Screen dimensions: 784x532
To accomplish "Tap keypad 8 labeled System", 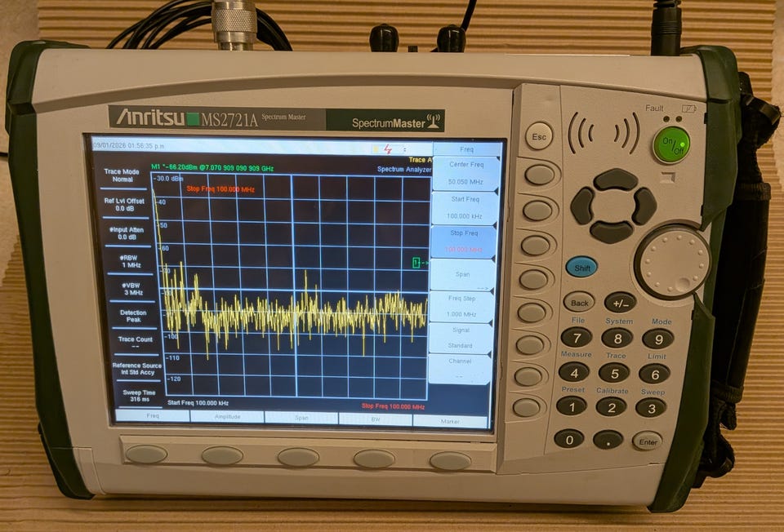I will (617, 339).
